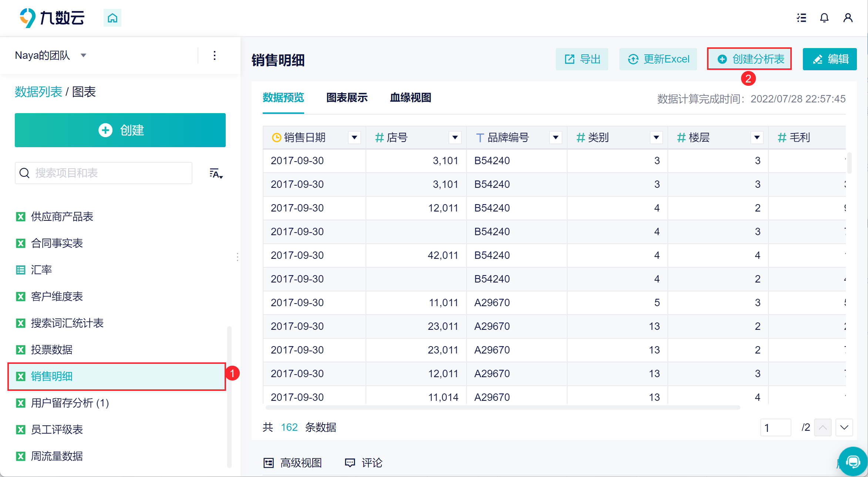Screen dimensions: 868x477
Task: Click 创建分析表 button
Action: click(x=749, y=59)
